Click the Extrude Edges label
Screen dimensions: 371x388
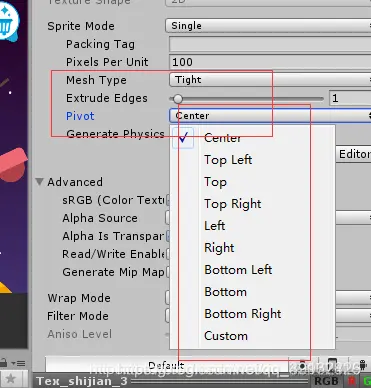[107, 98]
